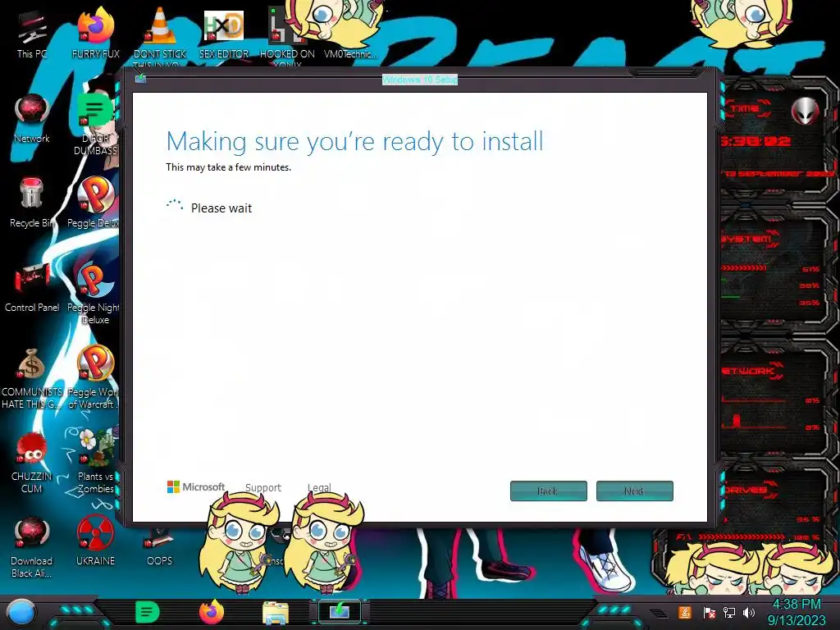Select the Peggle Deluxe shortcut
This screenshot has height=630, width=840.
pos(94,203)
